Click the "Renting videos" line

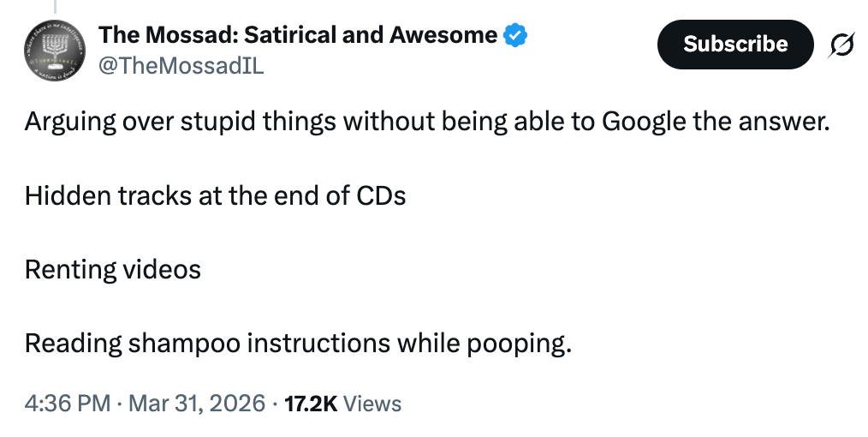pos(113,270)
